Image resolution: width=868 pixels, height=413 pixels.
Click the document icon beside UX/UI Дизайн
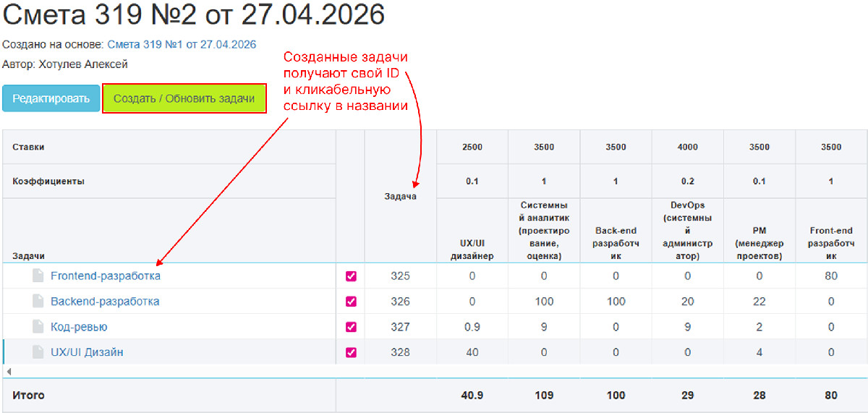pyautogui.click(x=38, y=352)
